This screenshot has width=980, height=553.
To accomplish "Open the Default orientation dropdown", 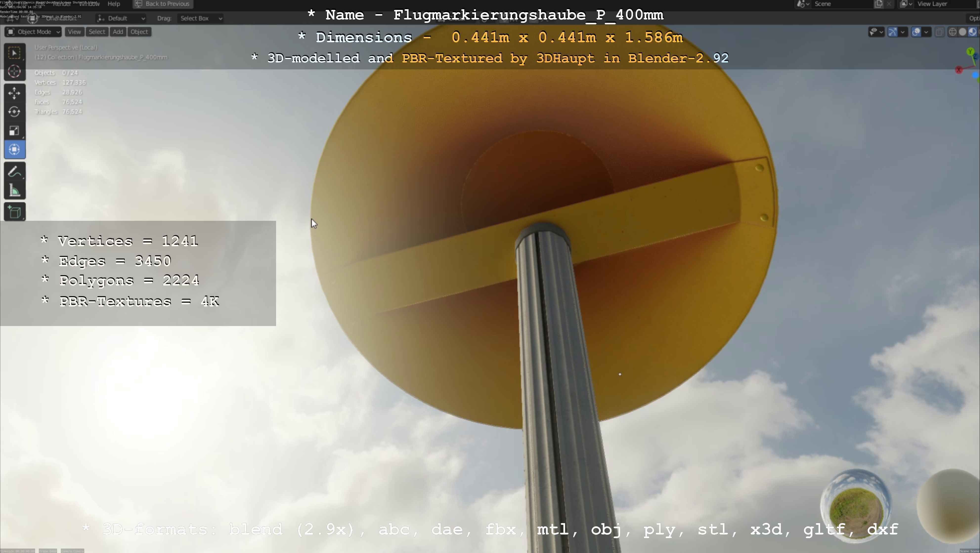I will coord(121,18).
